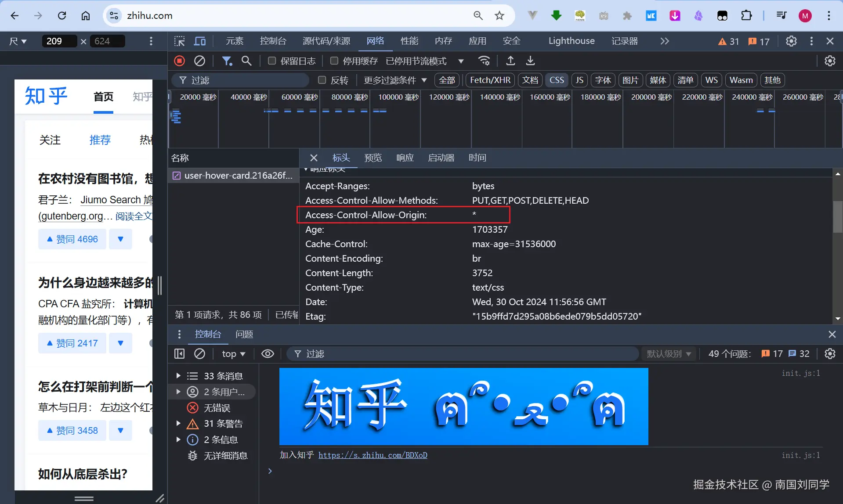843x504 pixels.
Task: Switch to the 源代码/来源 panel tab
Action: 326,41
